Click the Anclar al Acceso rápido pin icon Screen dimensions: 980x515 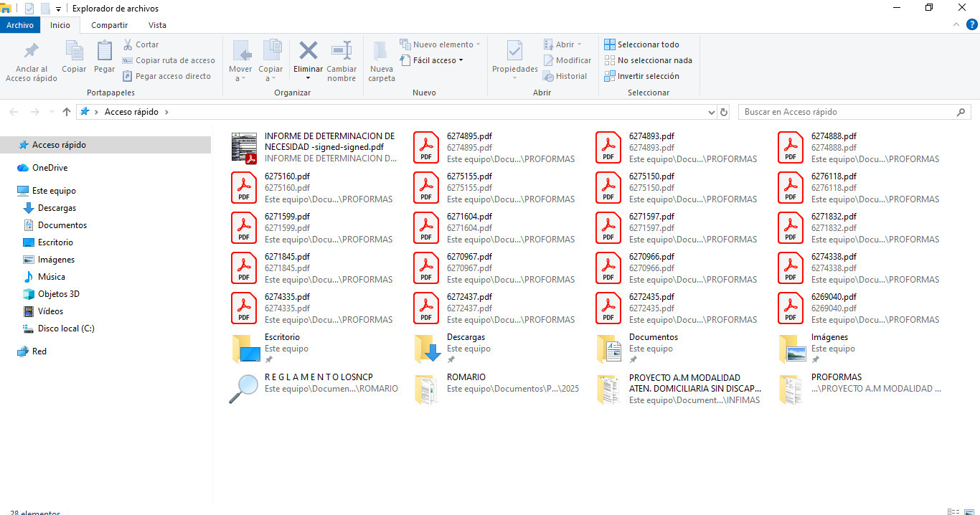32,52
